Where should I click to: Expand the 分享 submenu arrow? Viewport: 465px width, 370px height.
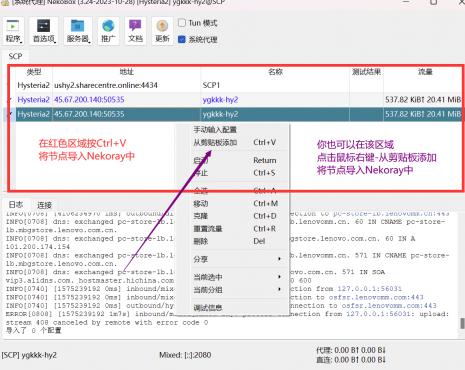(280, 259)
